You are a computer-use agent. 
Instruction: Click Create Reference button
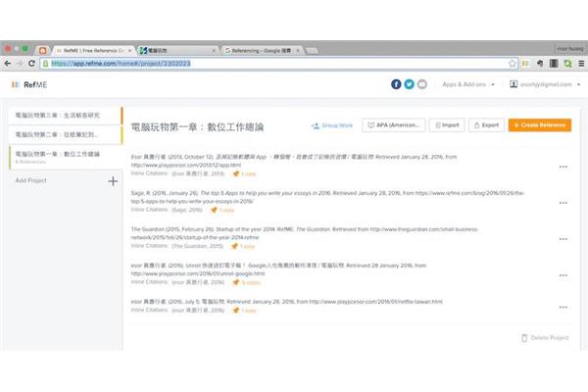tap(540, 125)
